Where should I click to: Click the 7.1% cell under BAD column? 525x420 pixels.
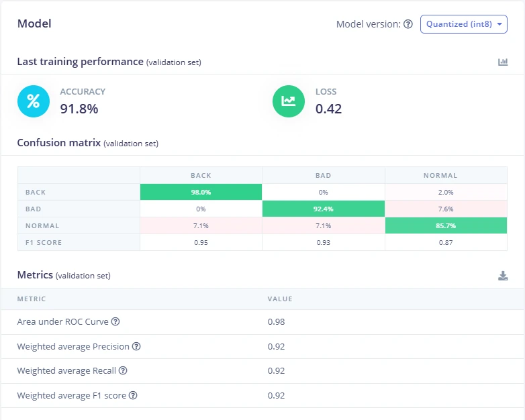(323, 225)
